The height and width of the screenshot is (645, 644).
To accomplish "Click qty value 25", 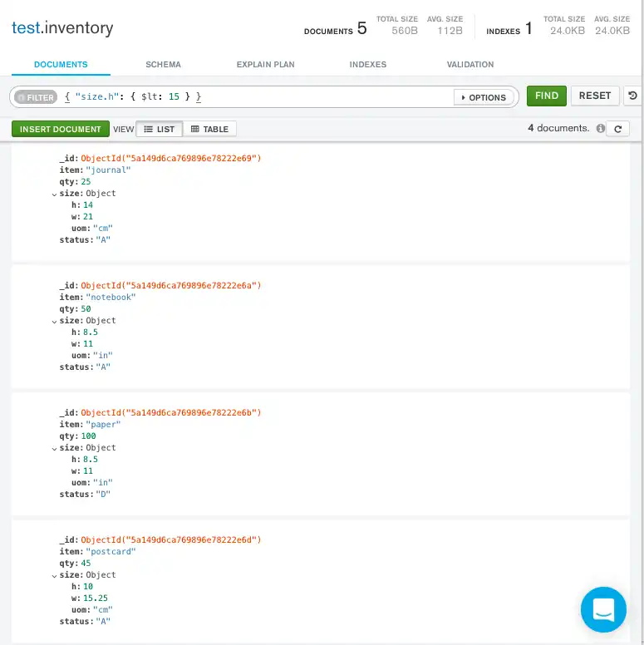I will 86,182.
